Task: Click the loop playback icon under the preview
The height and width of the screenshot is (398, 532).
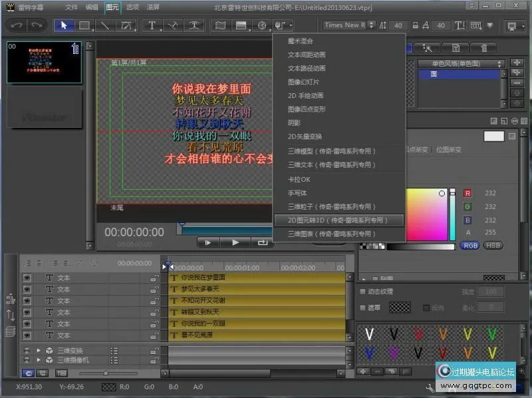Action: point(262,242)
